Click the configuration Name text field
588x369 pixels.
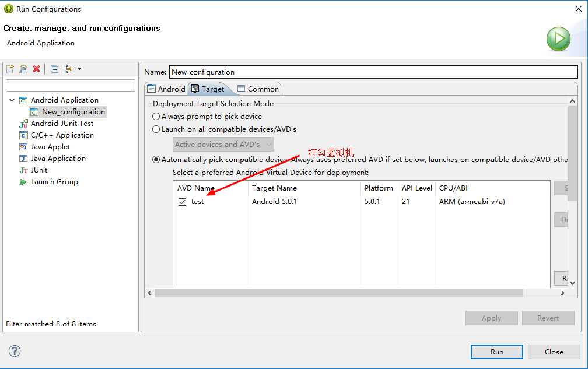click(373, 72)
